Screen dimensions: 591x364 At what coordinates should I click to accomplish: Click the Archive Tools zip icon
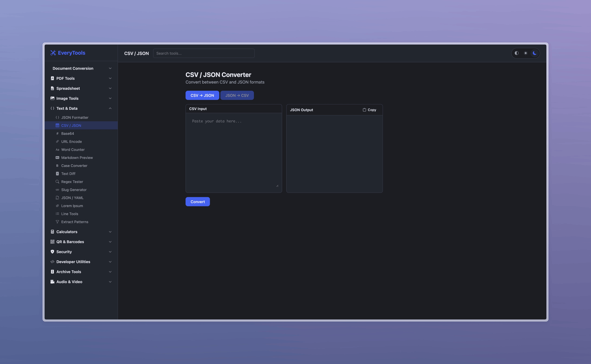[x=52, y=272]
